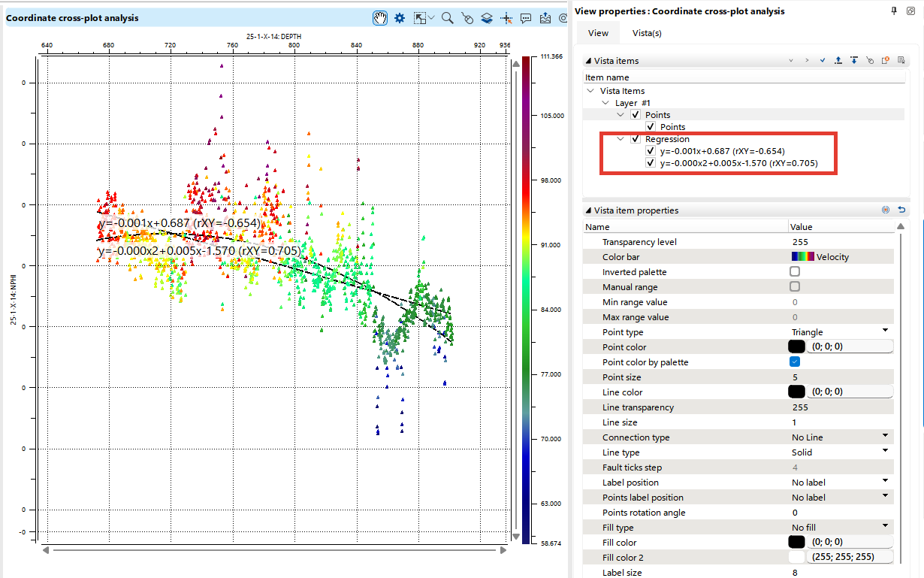Collapse the Layer #1 tree node
Image resolution: width=924 pixels, height=578 pixels.
pyautogui.click(x=606, y=103)
